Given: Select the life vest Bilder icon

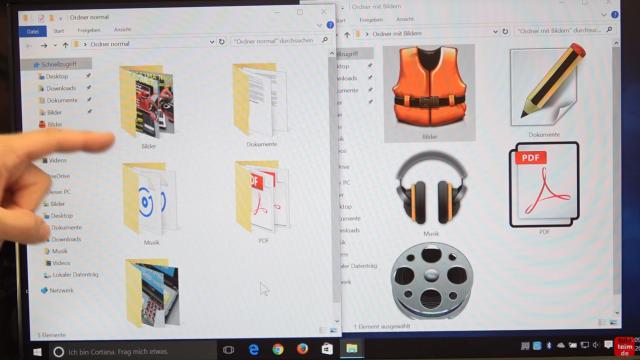Looking at the screenshot, I should coord(429,93).
